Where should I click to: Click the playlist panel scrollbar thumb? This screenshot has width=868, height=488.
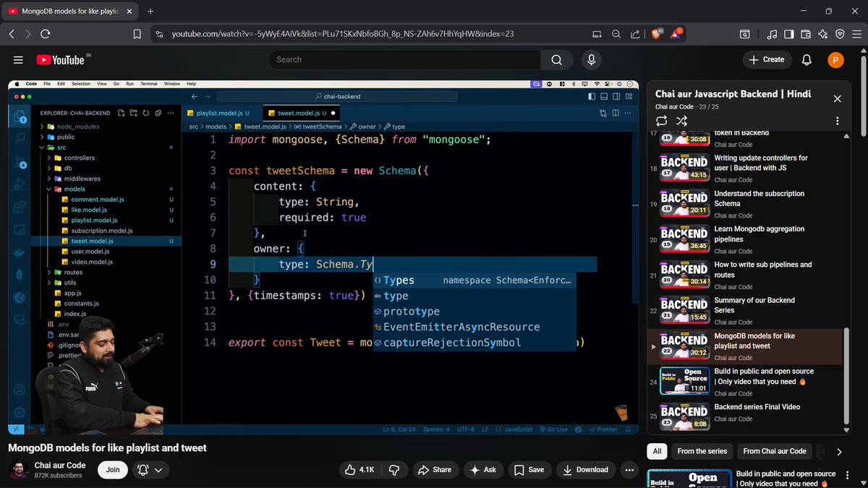[846, 375]
